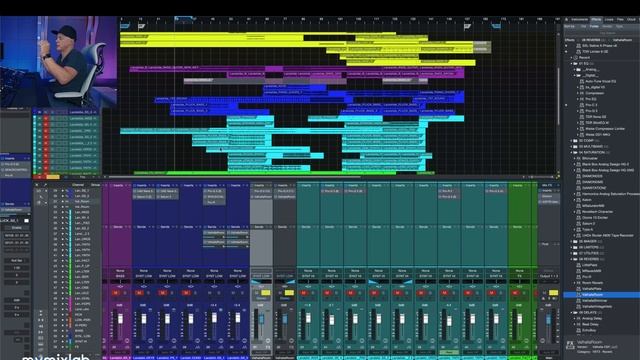This screenshot has width=640, height=360.
Task: Mute the purple mixer channel
Action: pos(116,293)
